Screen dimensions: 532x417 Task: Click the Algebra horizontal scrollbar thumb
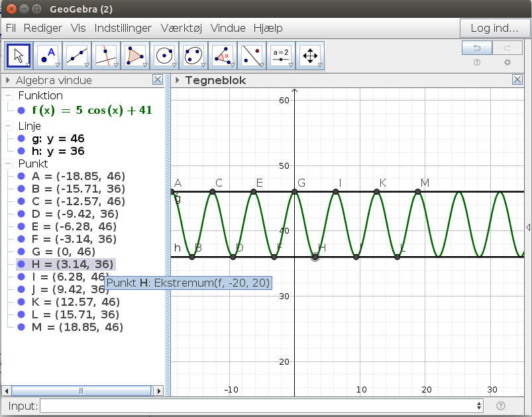pos(81,391)
